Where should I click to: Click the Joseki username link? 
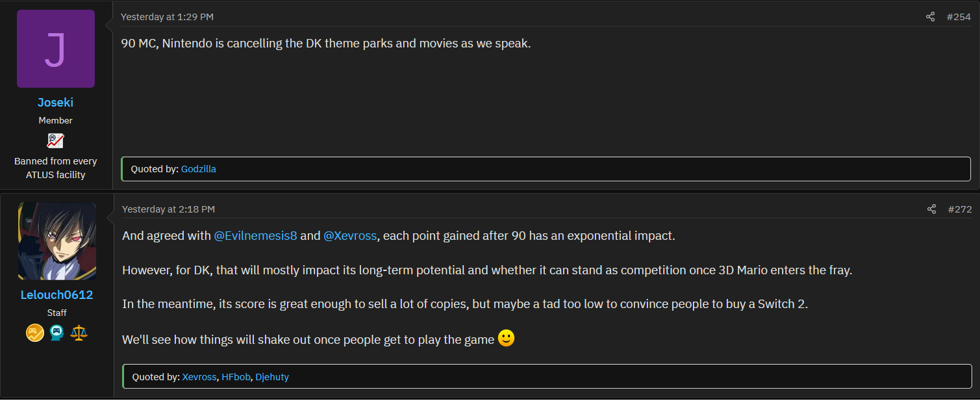56,103
